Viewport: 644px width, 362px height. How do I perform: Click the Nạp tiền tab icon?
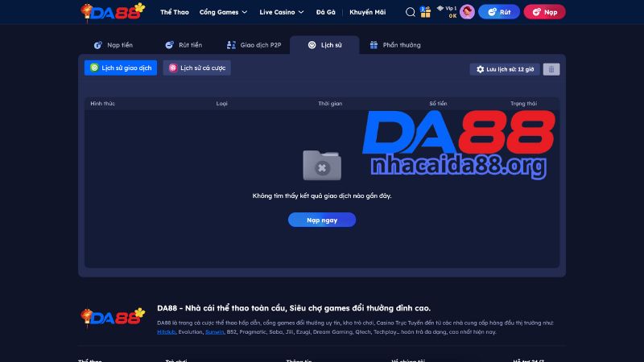tap(97, 45)
